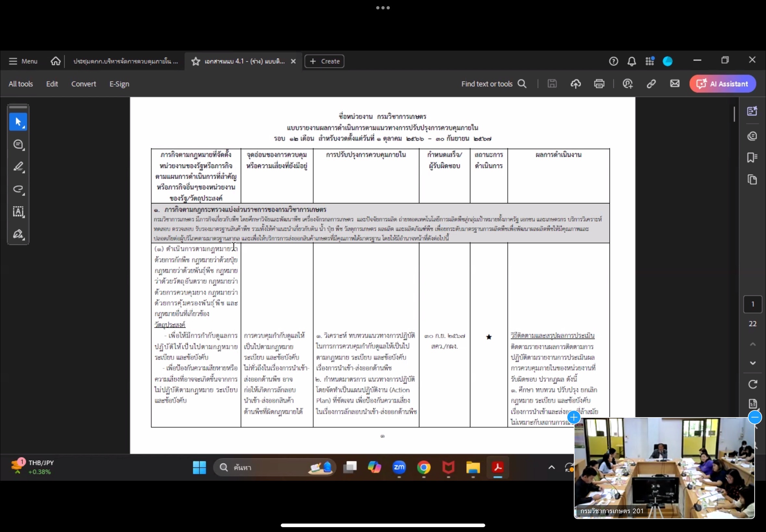The width and height of the screenshot is (766, 532).
Task: Switch to Zoom in the taskbar
Action: coord(399,467)
